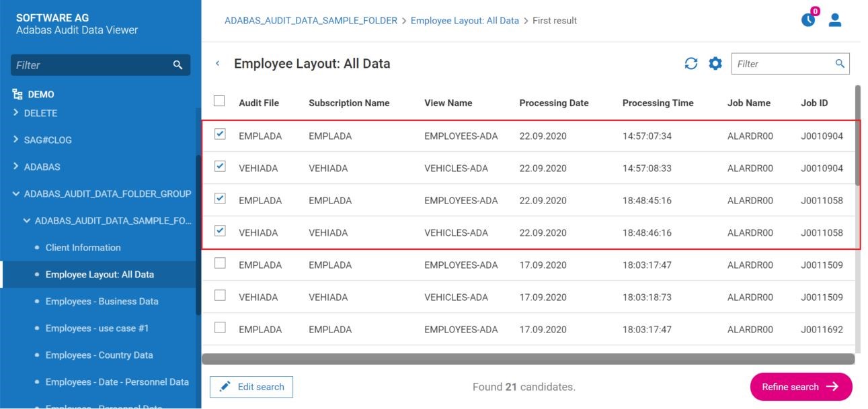868x409 pixels.
Task: Open table settings gear icon
Action: coord(715,63)
